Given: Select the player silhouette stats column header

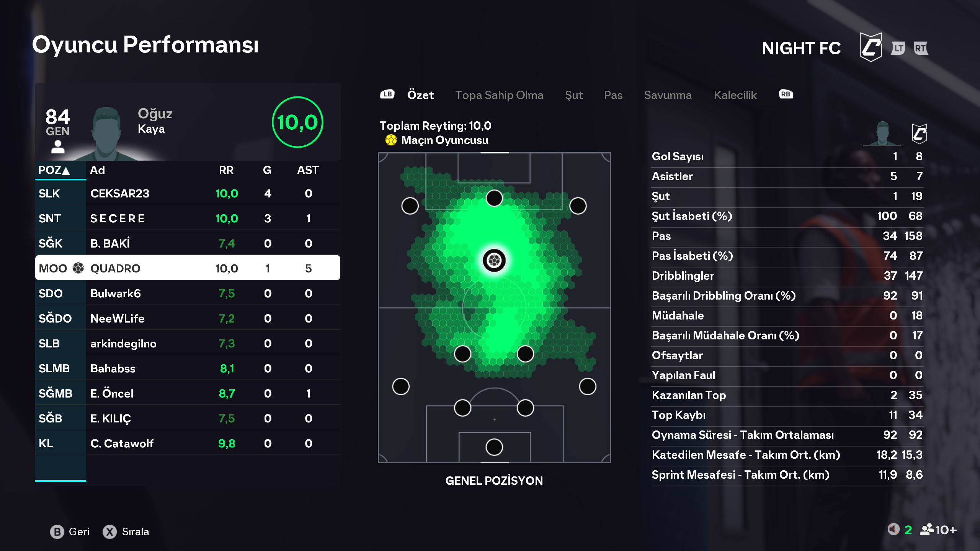Looking at the screenshot, I should pyautogui.click(x=882, y=134).
